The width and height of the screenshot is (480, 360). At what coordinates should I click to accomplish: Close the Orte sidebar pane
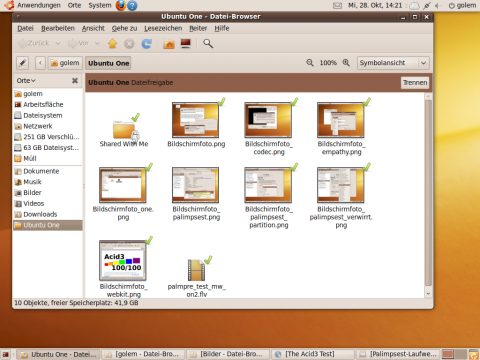(x=75, y=81)
